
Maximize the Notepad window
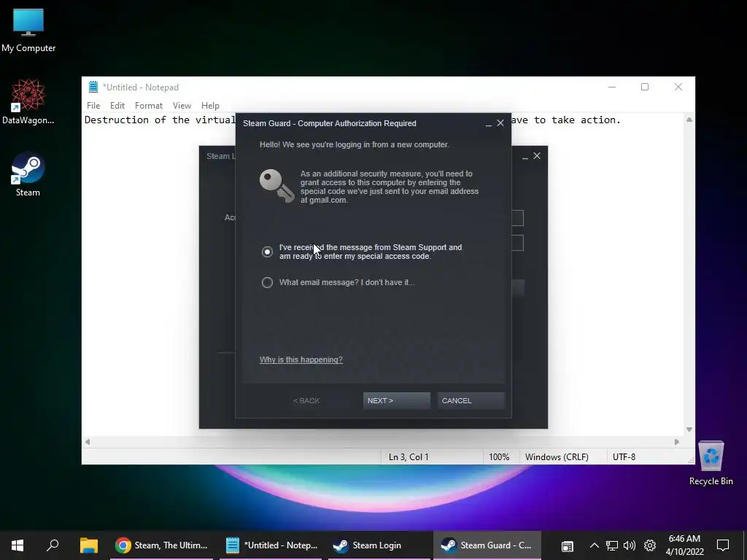645,87
